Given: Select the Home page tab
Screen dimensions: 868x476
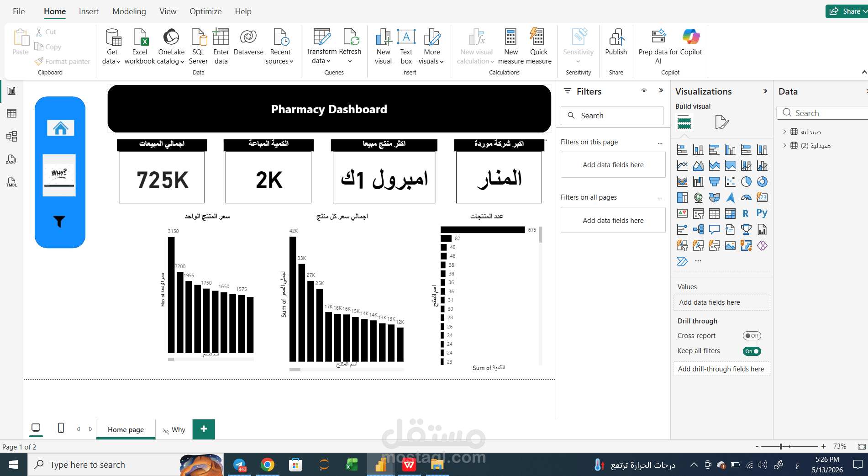Looking at the screenshot, I should 126,430.
